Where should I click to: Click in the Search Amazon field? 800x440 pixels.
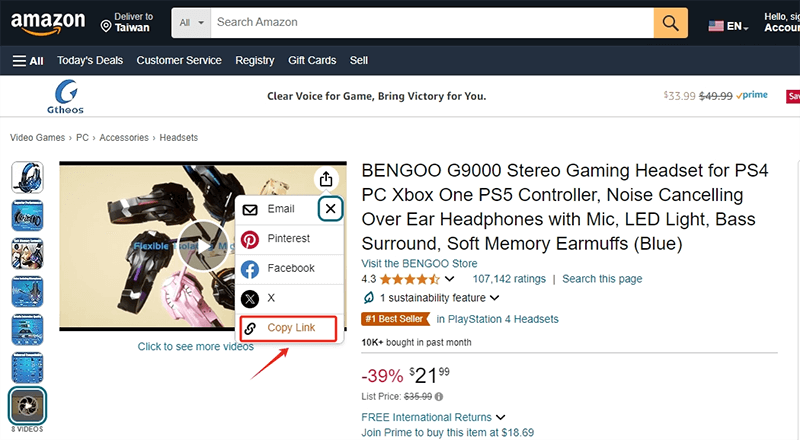[430, 22]
